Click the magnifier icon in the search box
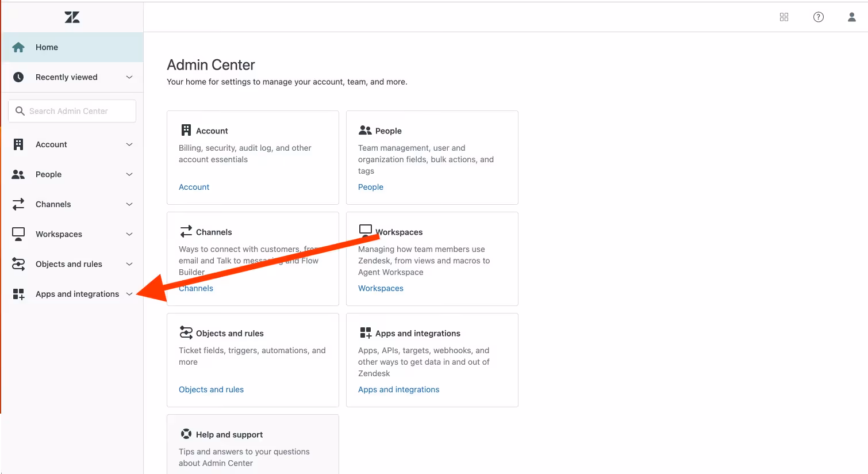This screenshot has width=868, height=474. (20, 111)
